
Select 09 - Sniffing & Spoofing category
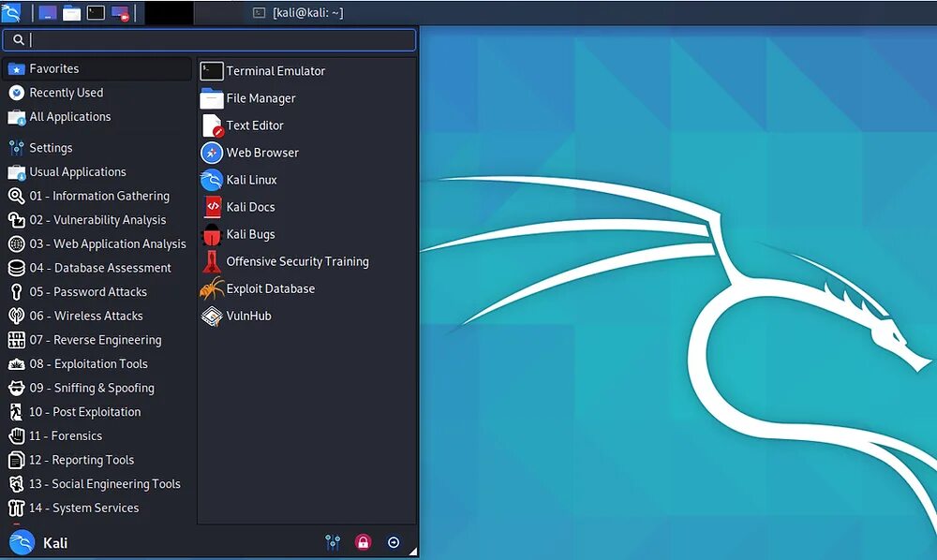click(97, 388)
